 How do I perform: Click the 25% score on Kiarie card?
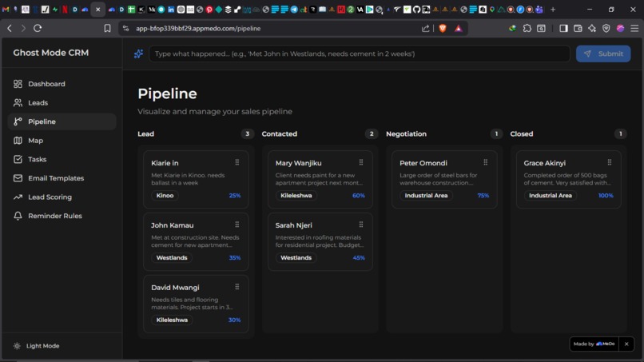point(235,196)
